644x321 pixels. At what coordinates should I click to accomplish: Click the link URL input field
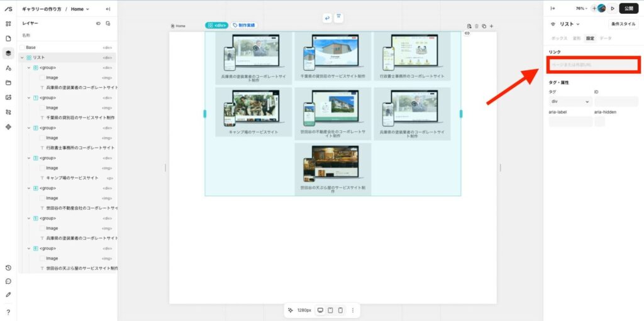click(x=594, y=64)
